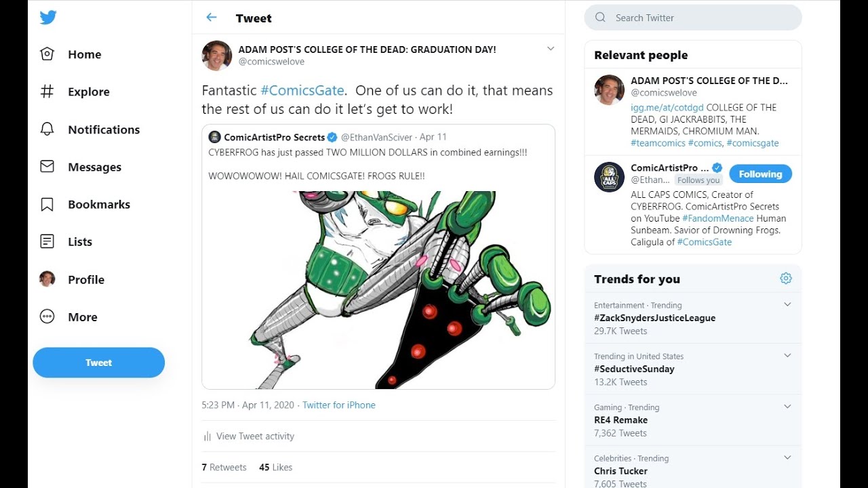Click the More ellipsis icon
This screenshot has width=868, height=488.
click(47, 317)
